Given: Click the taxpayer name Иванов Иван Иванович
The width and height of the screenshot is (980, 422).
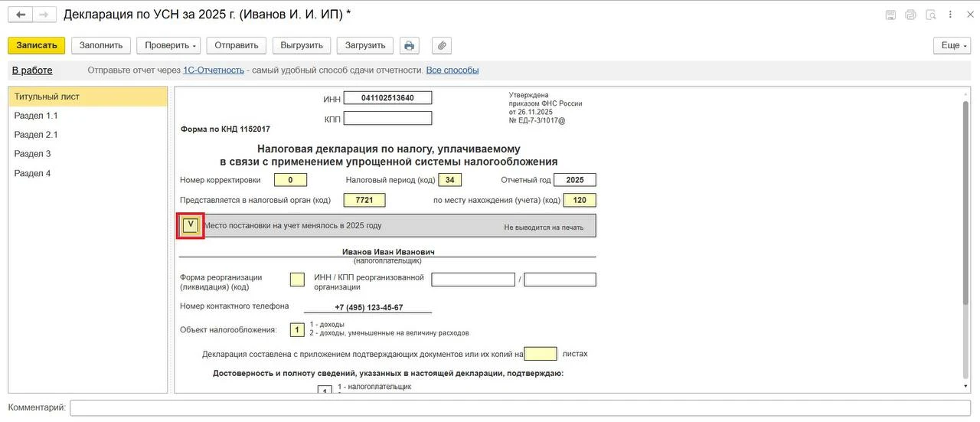Looking at the screenshot, I should [x=389, y=251].
